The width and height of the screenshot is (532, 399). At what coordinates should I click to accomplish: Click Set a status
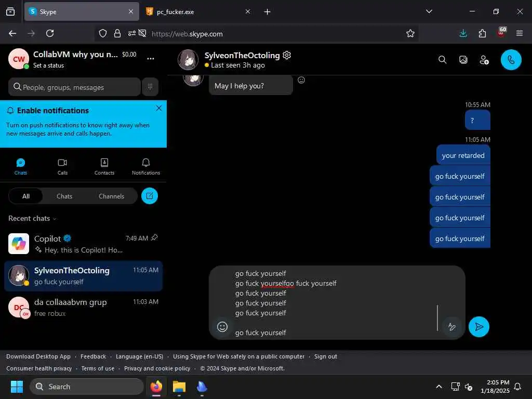pyautogui.click(x=48, y=65)
